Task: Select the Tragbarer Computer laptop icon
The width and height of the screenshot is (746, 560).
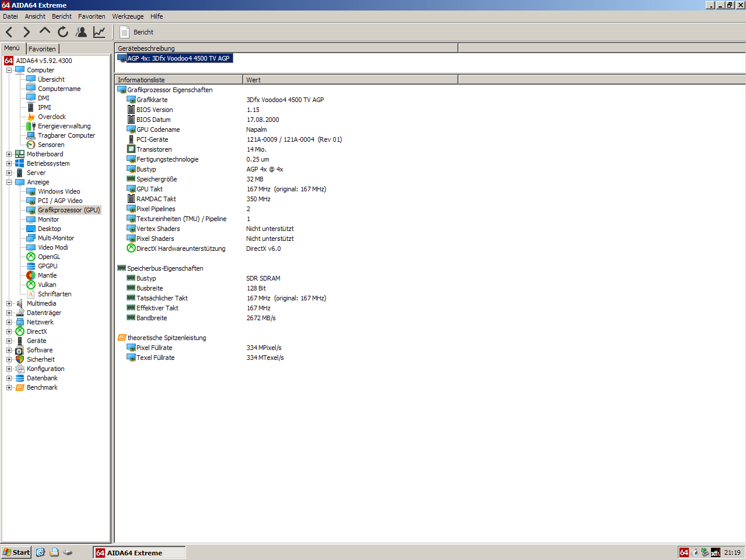Action: point(31,135)
